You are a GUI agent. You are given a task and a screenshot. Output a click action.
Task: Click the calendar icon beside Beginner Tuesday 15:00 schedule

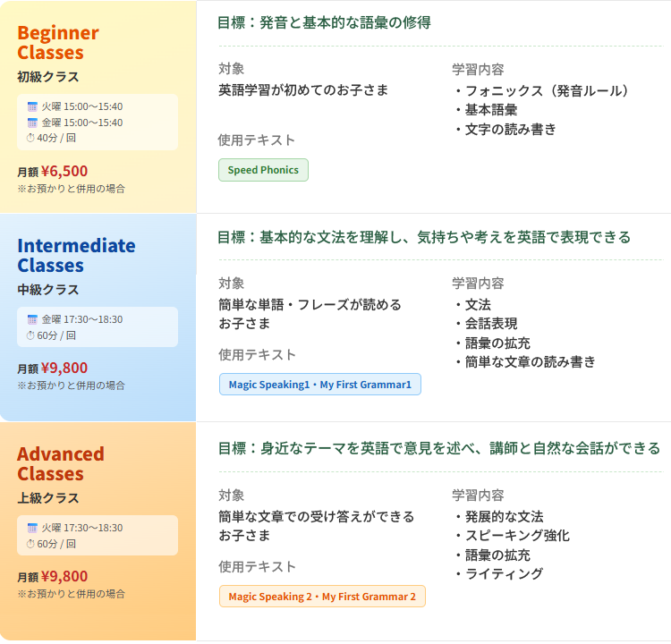32,106
